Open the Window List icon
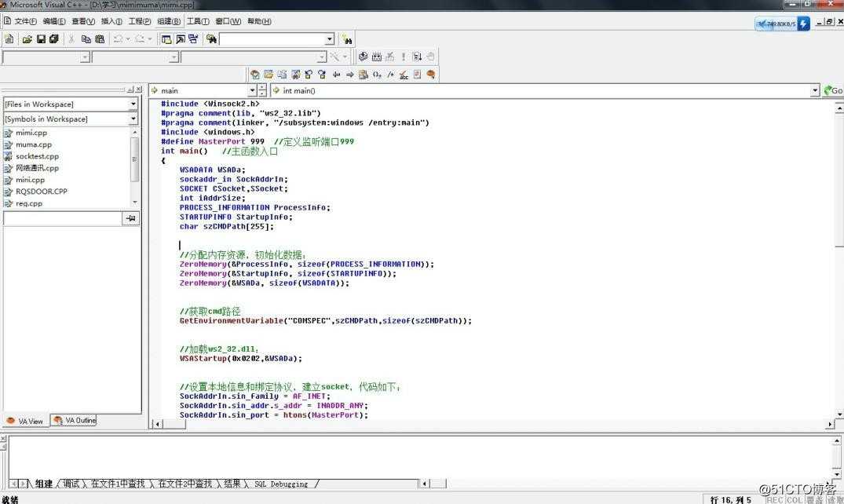Image resolution: width=844 pixels, height=504 pixels. (x=193, y=38)
